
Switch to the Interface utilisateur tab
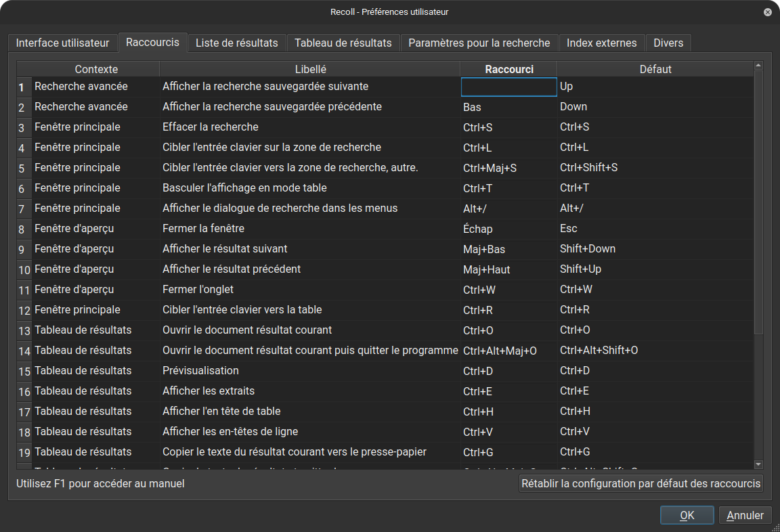(x=62, y=43)
